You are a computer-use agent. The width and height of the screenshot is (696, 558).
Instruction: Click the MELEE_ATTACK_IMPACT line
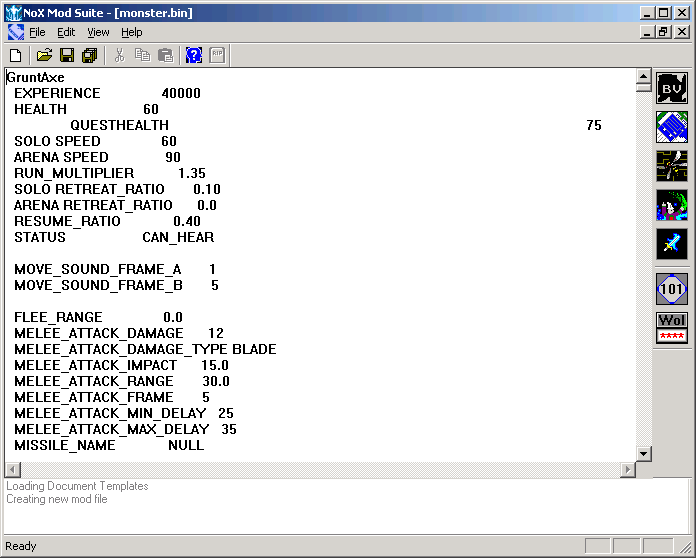click(121, 365)
